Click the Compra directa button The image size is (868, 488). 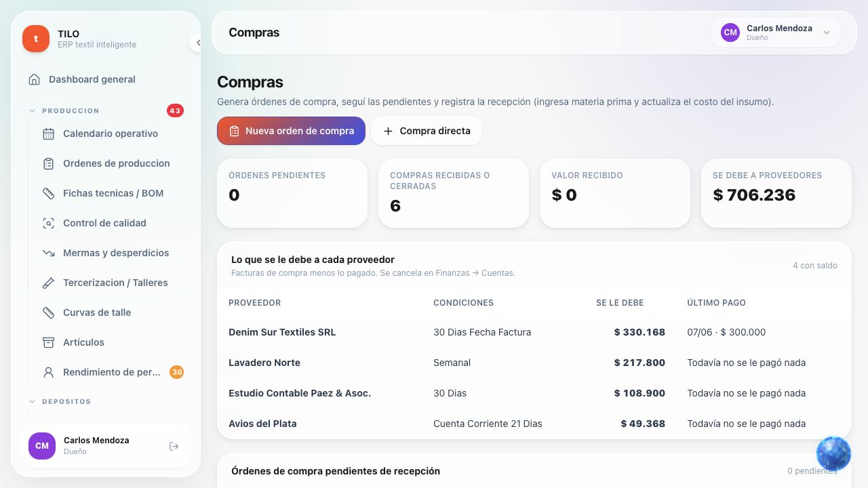click(x=427, y=131)
